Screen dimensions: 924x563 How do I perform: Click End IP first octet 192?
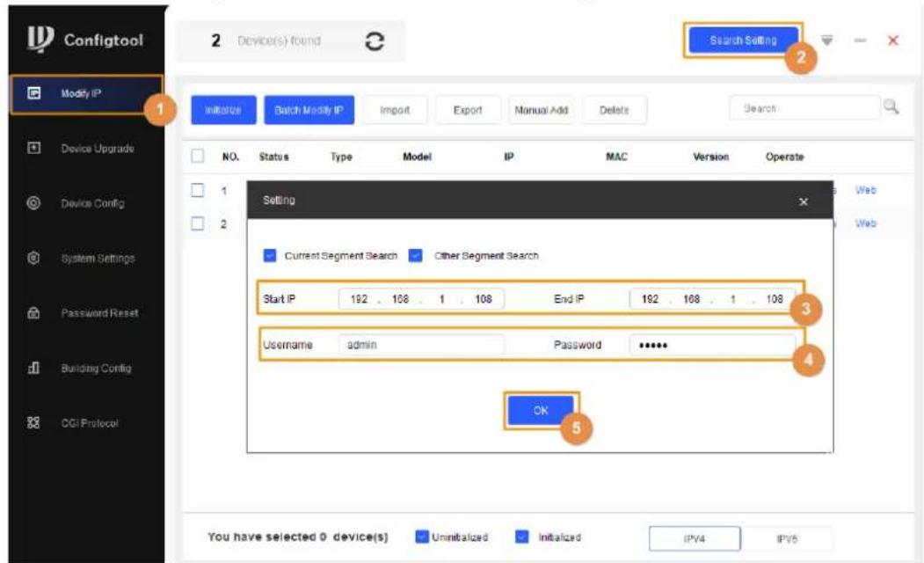tap(650, 299)
